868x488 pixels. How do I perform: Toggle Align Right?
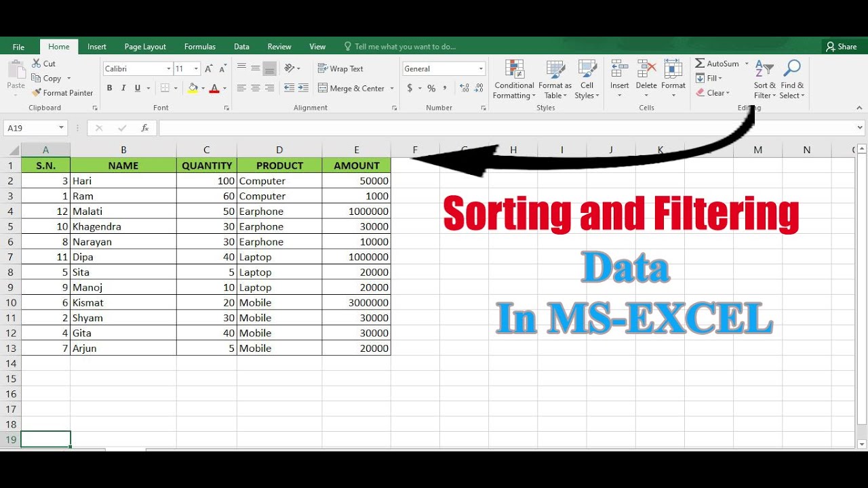click(269, 88)
